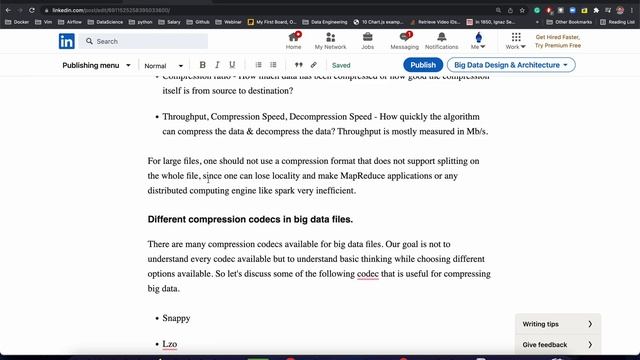This screenshot has width=640, height=360.
Task: Click heading 'Different compression codecs in big data files.'
Action: tap(250, 220)
